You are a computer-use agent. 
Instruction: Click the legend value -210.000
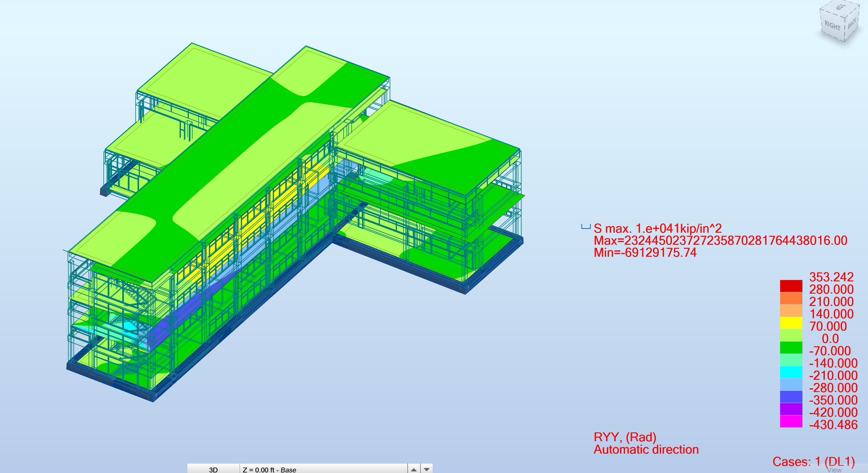point(833,375)
